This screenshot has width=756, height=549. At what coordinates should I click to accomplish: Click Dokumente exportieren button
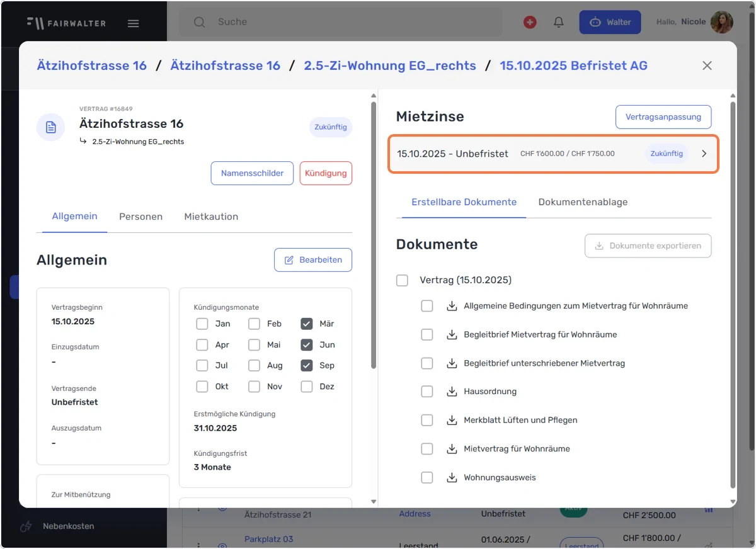648,246
